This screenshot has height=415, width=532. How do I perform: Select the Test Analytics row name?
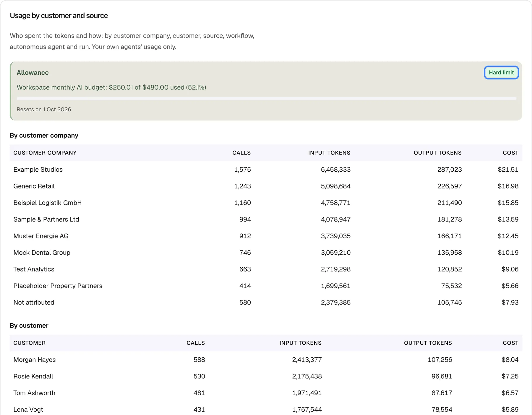34,269
